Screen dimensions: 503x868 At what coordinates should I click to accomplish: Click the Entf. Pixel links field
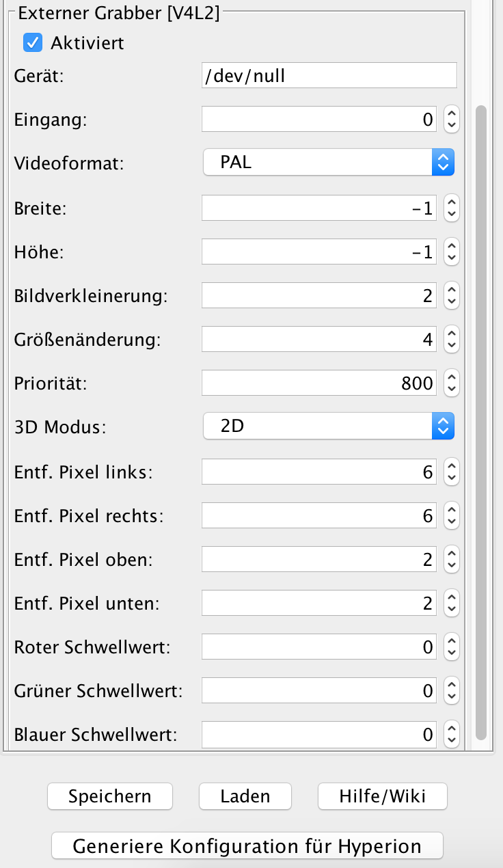pos(319,472)
